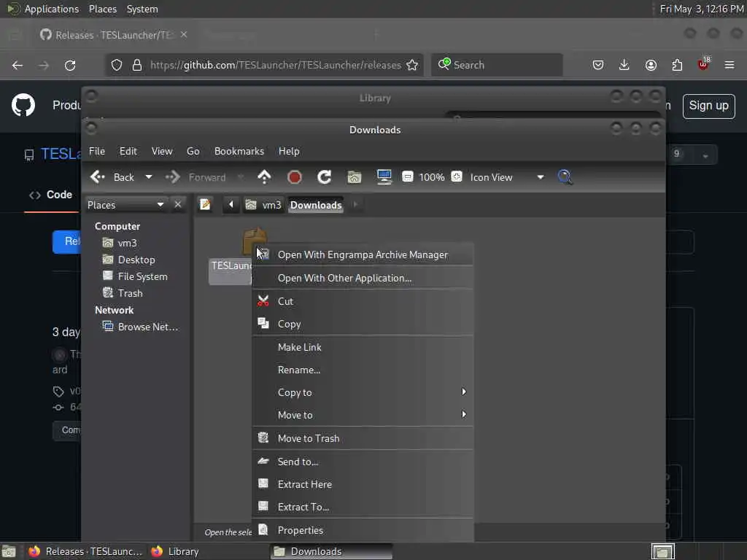Select Move to Trash
747x560 pixels.
click(x=363, y=438)
